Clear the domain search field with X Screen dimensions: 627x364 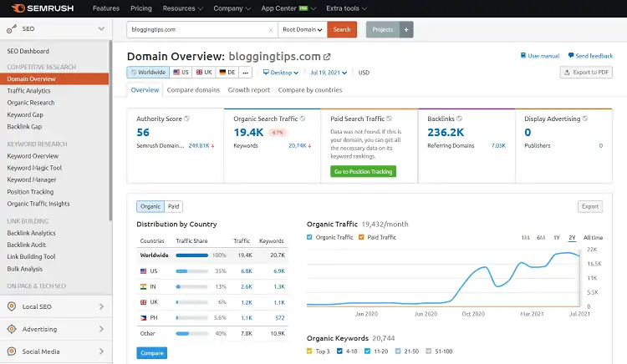click(271, 29)
